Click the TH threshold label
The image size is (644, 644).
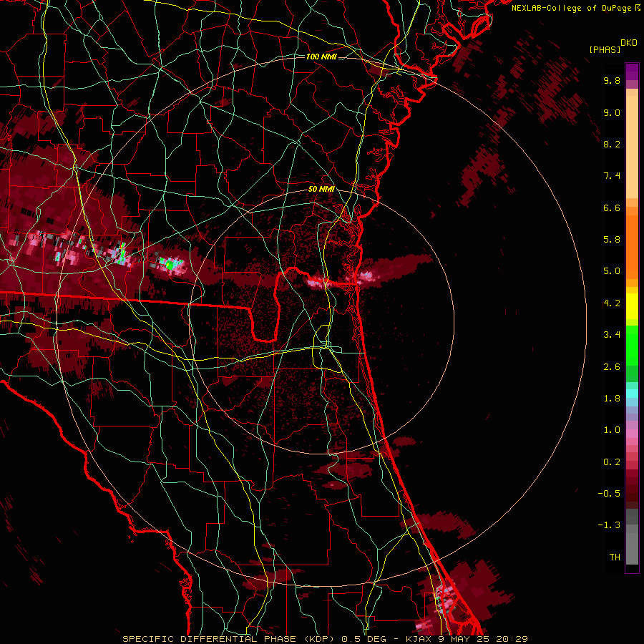615,557
